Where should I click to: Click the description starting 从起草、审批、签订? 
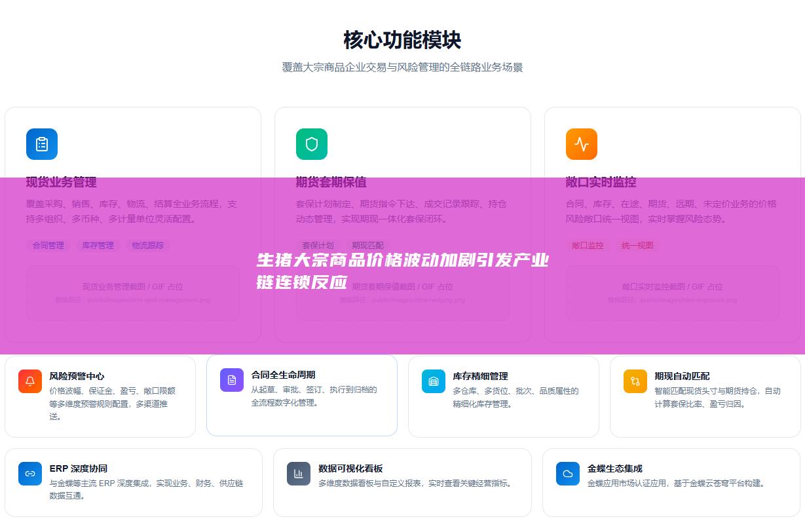coord(314,396)
